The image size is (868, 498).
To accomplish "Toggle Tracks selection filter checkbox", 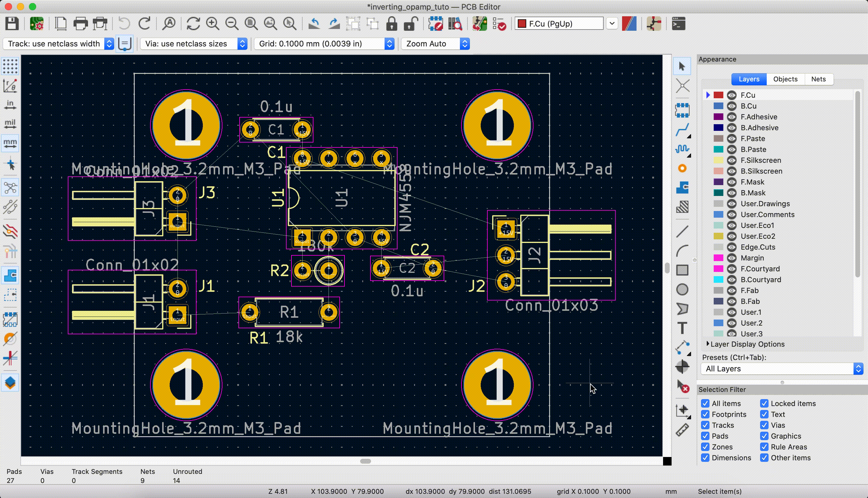I will (705, 425).
